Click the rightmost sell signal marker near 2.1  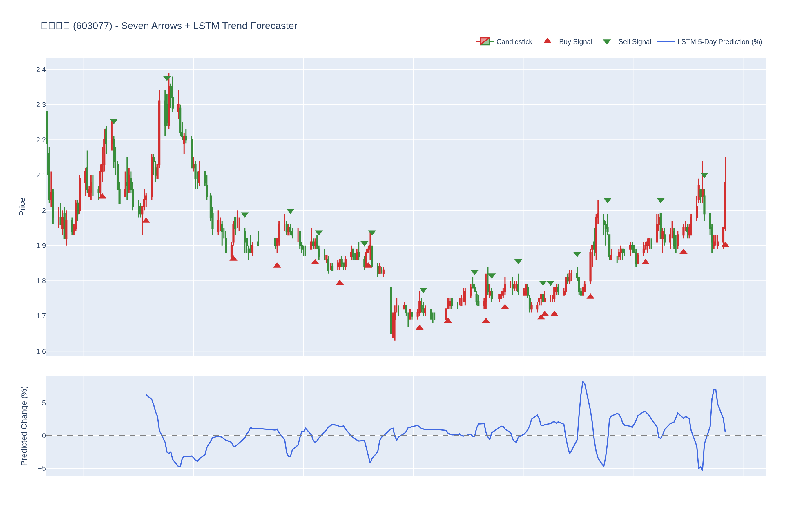(704, 175)
